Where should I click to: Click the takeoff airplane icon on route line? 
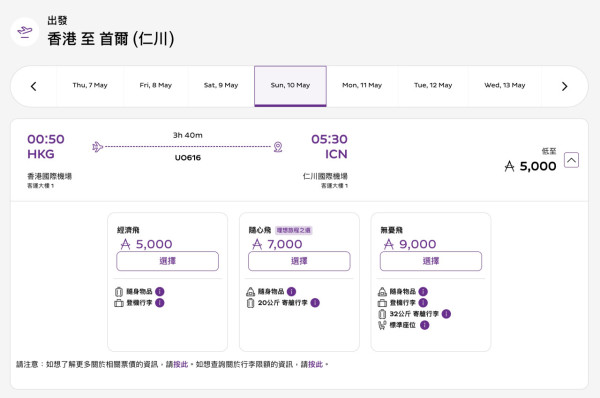98,147
